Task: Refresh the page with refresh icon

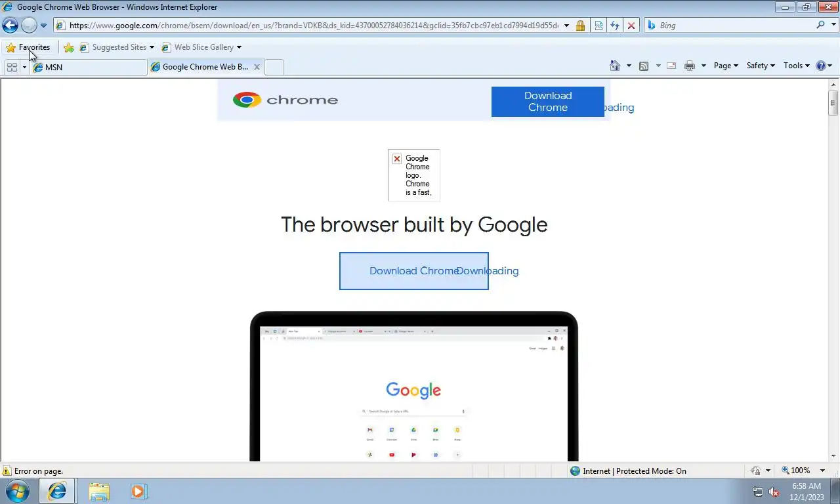Action: (615, 26)
